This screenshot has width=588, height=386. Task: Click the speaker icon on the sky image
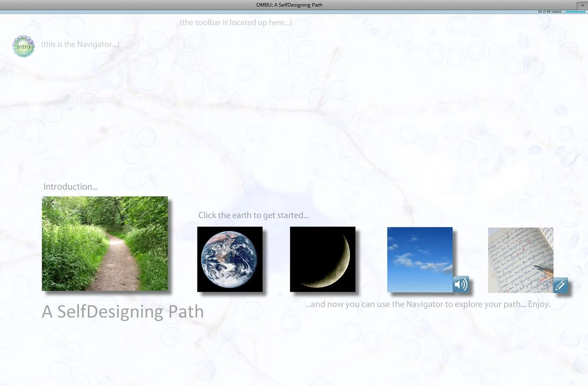[x=461, y=284]
